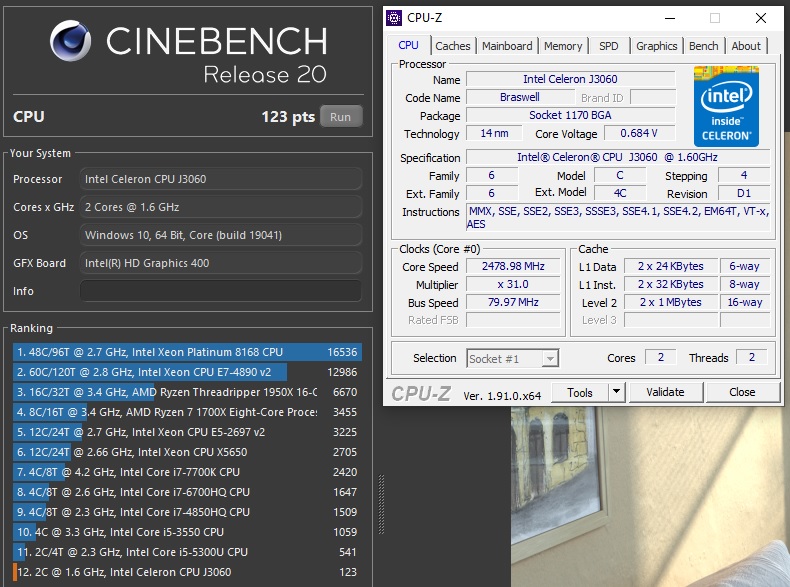Select the CPU tab in CPU-Z
The width and height of the screenshot is (790, 587).
click(408, 45)
